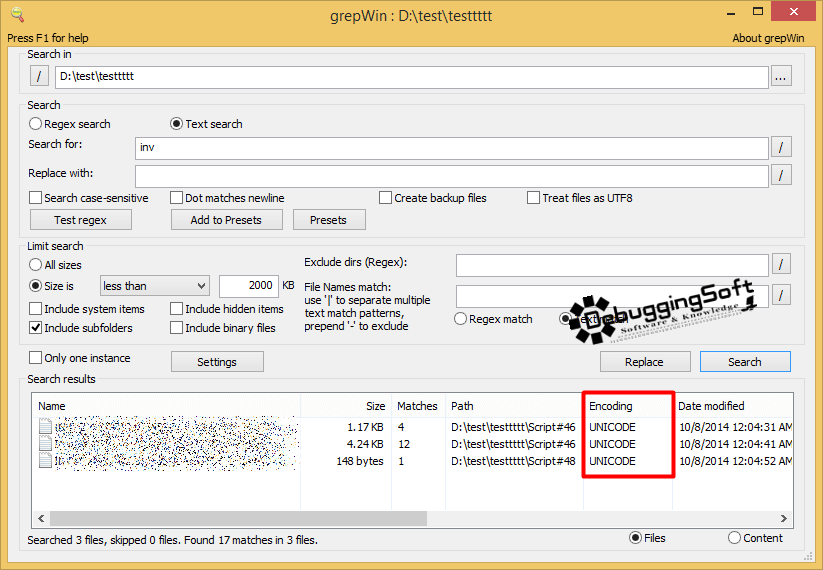Click Add to Presets button

click(x=226, y=220)
